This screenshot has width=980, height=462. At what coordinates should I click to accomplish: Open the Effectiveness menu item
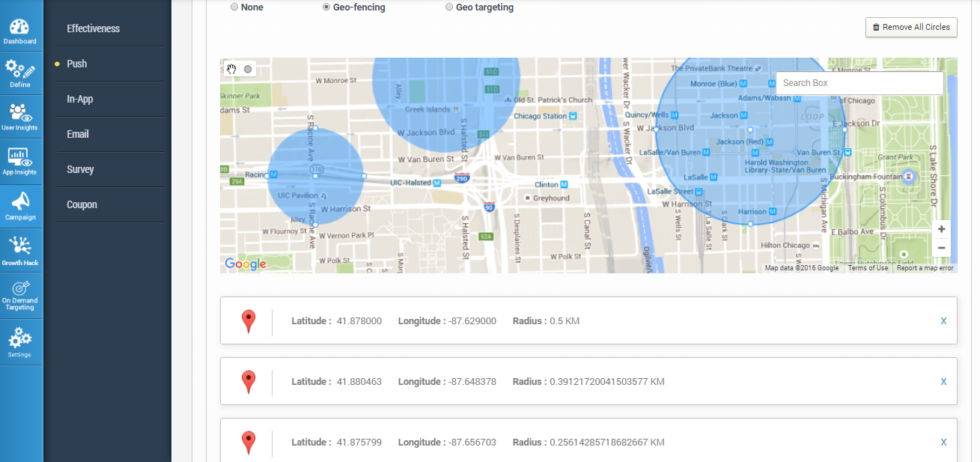(x=93, y=28)
